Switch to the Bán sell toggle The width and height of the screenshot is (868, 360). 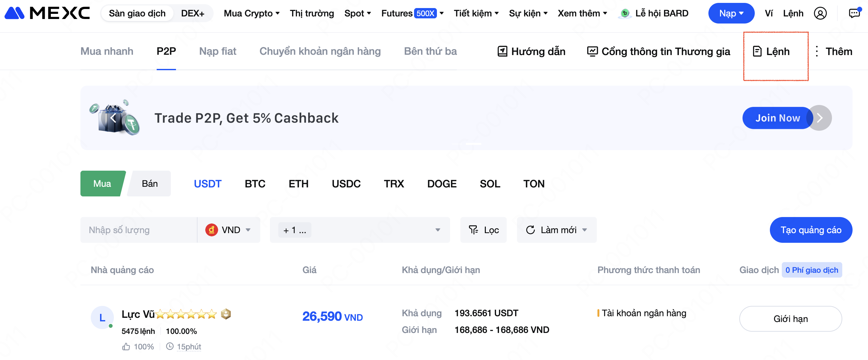click(150, 184)
